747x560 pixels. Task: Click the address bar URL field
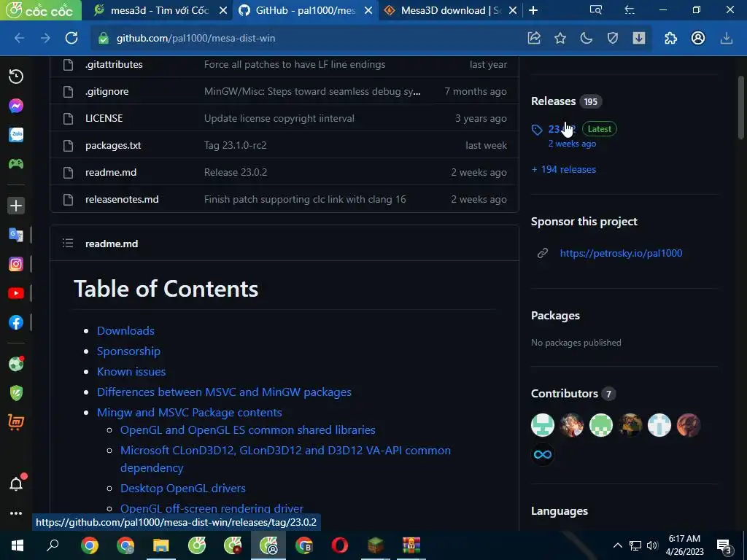click(305, 38)
